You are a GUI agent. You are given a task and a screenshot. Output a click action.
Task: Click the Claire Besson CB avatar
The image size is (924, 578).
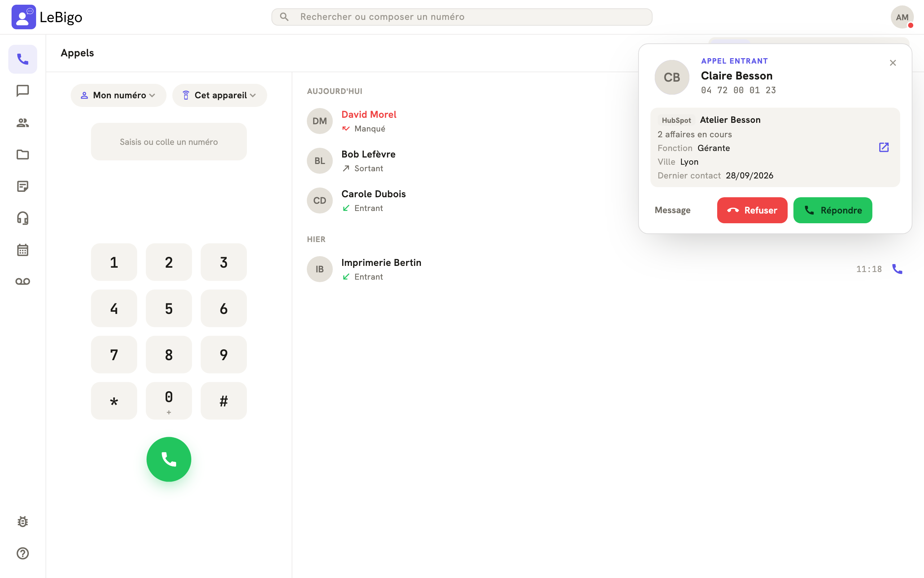click(x=672, y=77)
